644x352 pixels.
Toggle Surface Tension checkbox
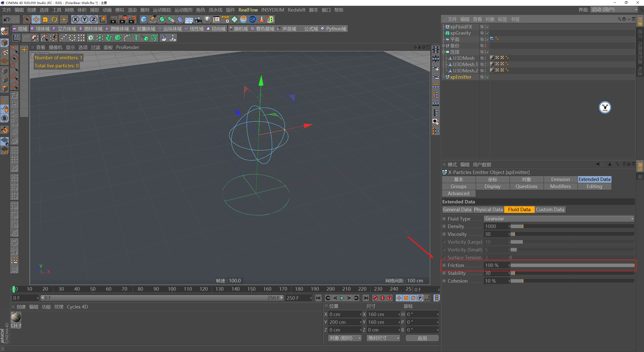tap(444, 257)
